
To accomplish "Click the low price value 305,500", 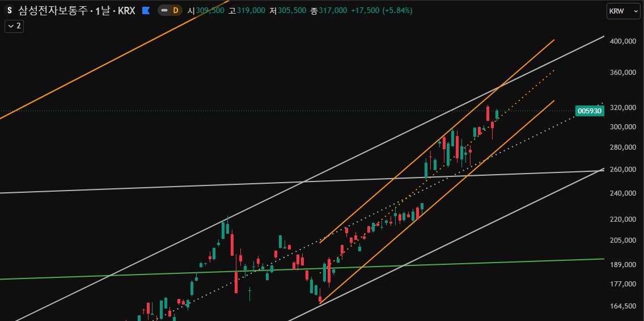I will point(291,11).
